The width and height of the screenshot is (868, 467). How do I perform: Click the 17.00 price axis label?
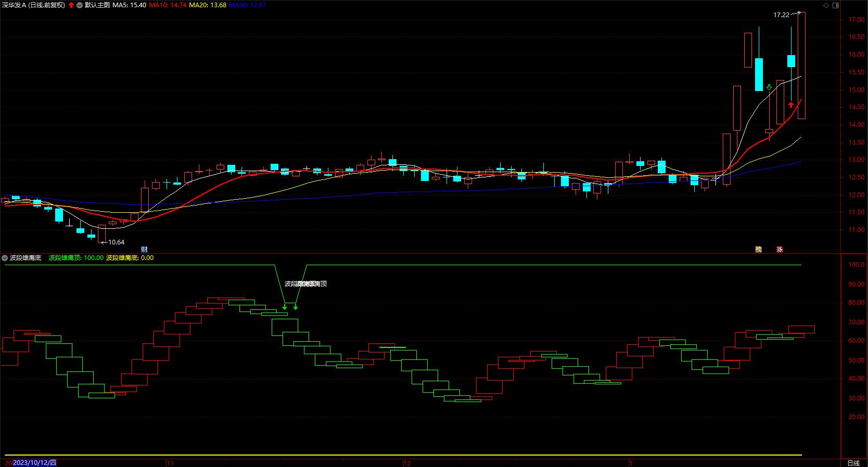[x=857, y=20]
